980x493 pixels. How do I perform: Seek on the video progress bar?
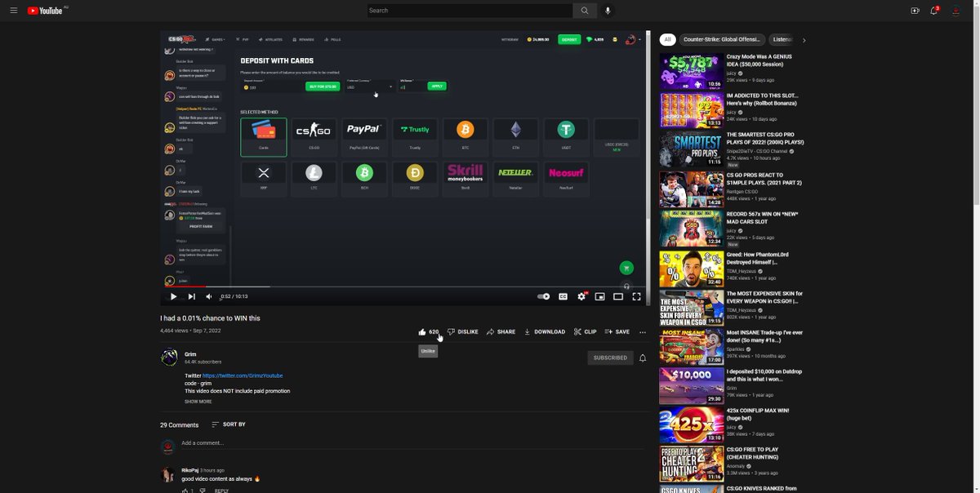pos(404,286)
